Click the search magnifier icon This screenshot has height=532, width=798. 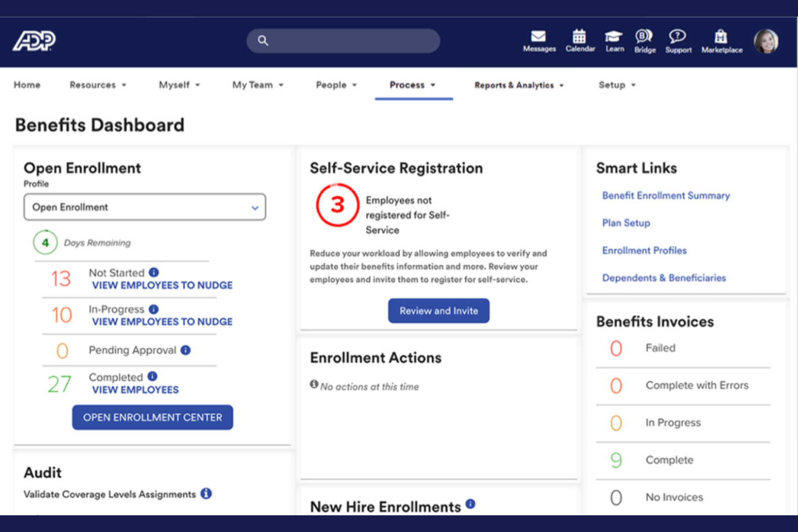pyautogui.click(x=263, y=40)
